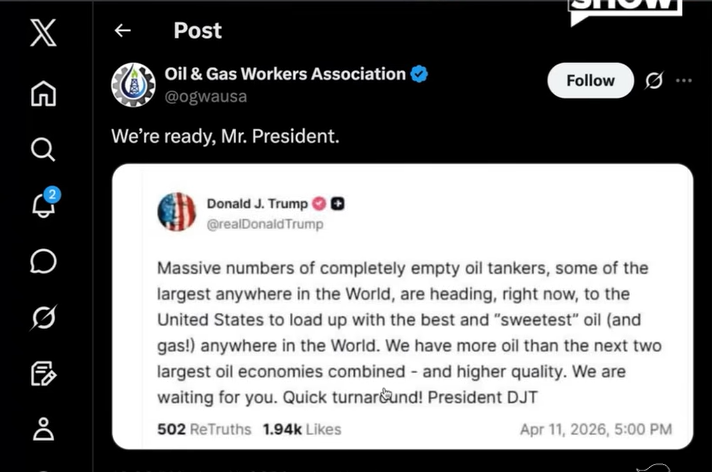Screen dimensions: 722x472
Task: Open the Profile person icon
Action: (x=43, y=429)
